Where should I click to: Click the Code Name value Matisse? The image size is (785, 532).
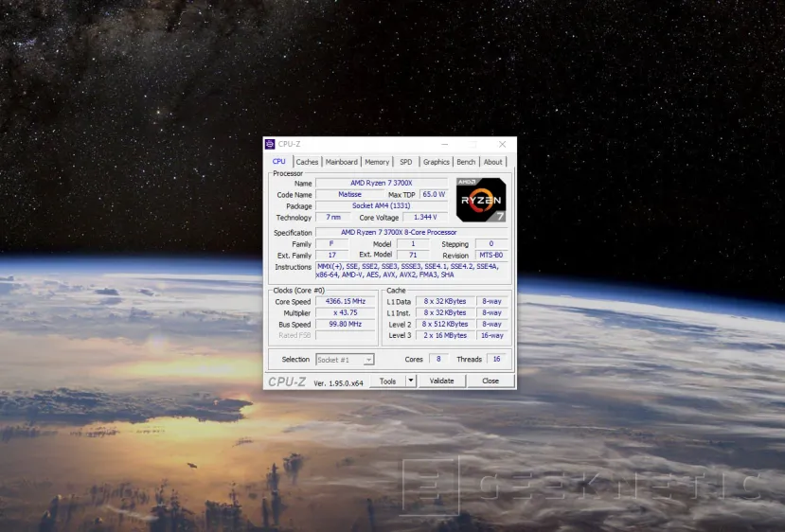pos(349,194)
